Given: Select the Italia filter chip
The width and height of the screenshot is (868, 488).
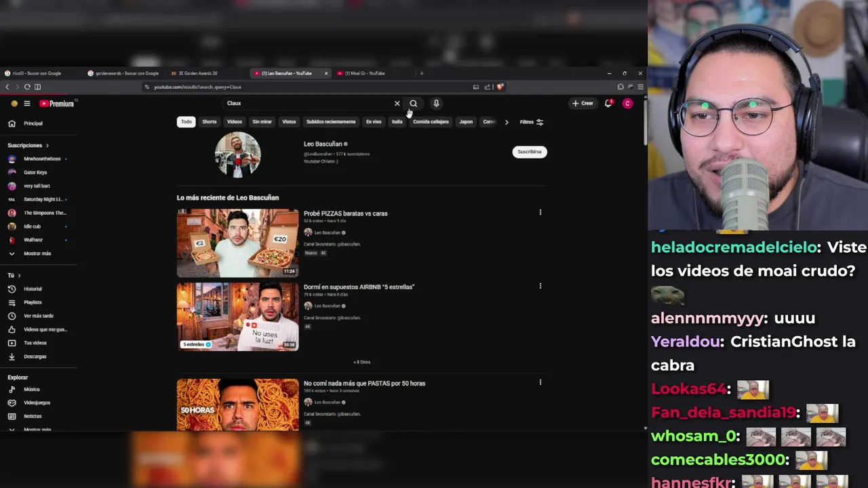Looking at the screenshot, I should pyautogui.click(x=397, y=122).
